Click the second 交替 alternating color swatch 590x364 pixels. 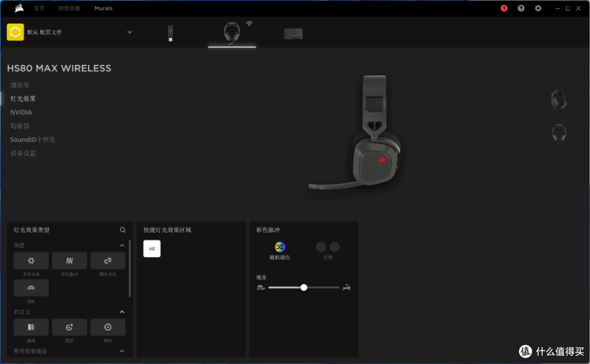click(334, 247)
